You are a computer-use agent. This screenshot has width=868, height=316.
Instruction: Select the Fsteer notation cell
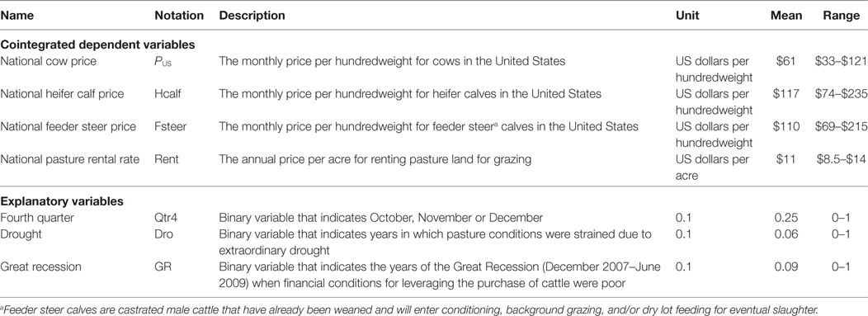(x=171, y=127)
